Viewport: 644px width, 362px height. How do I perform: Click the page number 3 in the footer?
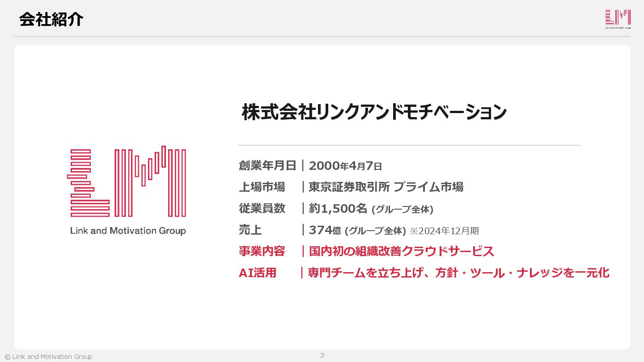coord(322,356)
